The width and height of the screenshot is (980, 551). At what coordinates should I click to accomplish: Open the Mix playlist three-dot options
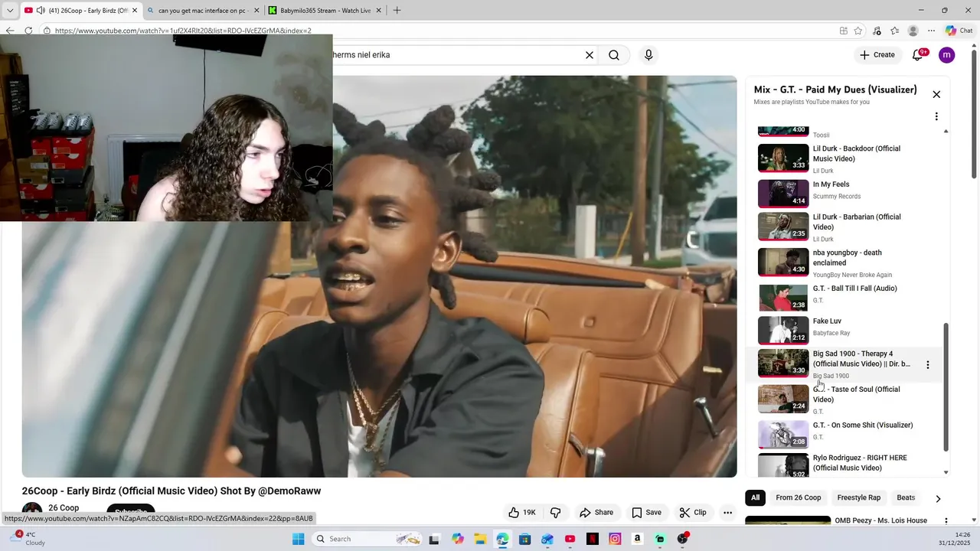pos(936,116)
